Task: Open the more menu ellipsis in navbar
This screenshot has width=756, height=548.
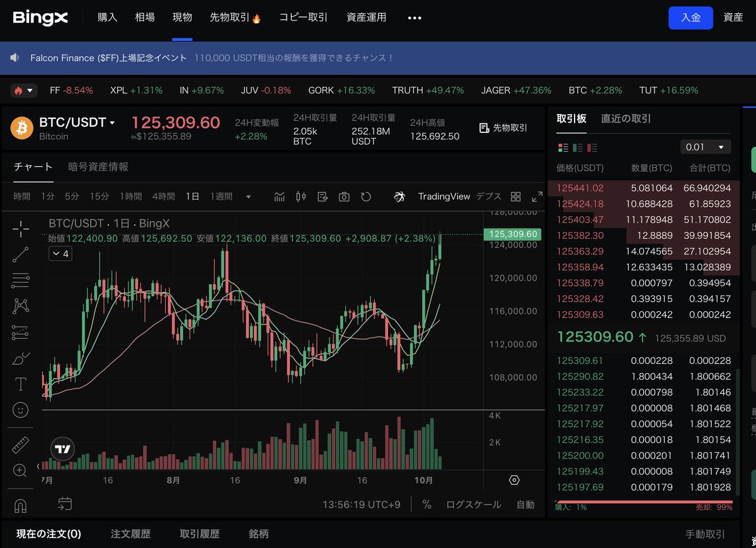Action: (x=415, y=18)
